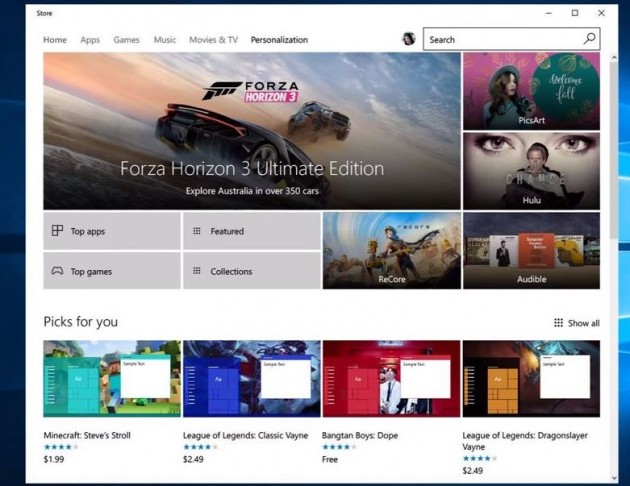
Task: Open League of Legends: Classic Vayne thumbnail
Action: click(x=252, y=378)
